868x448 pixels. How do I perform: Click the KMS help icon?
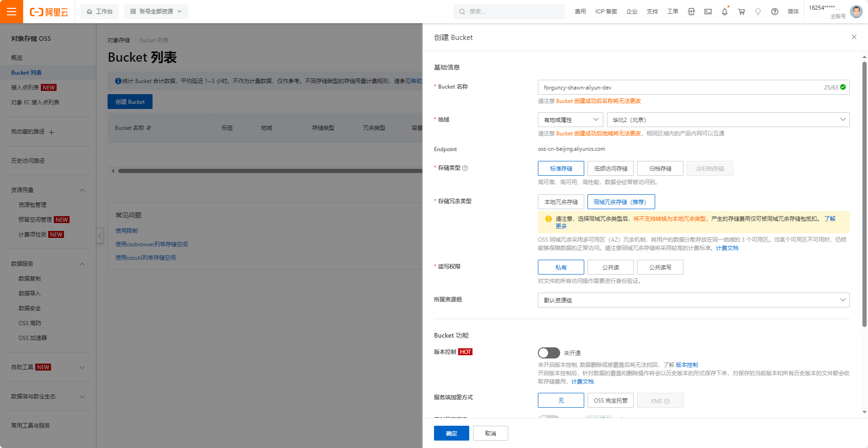[x=667, y=401]
